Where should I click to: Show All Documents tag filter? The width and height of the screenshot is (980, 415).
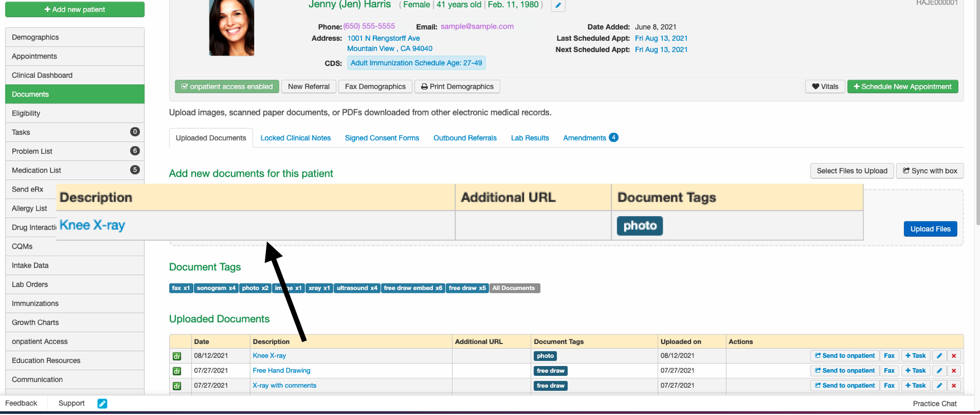coord(515,288)
